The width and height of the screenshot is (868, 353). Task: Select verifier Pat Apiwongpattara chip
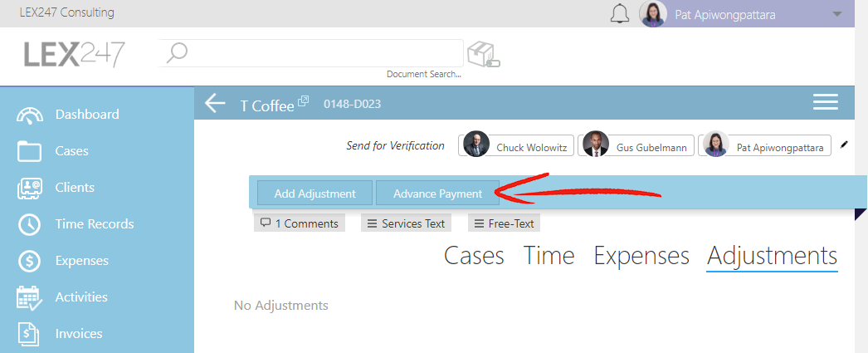(x=764, y=145)
